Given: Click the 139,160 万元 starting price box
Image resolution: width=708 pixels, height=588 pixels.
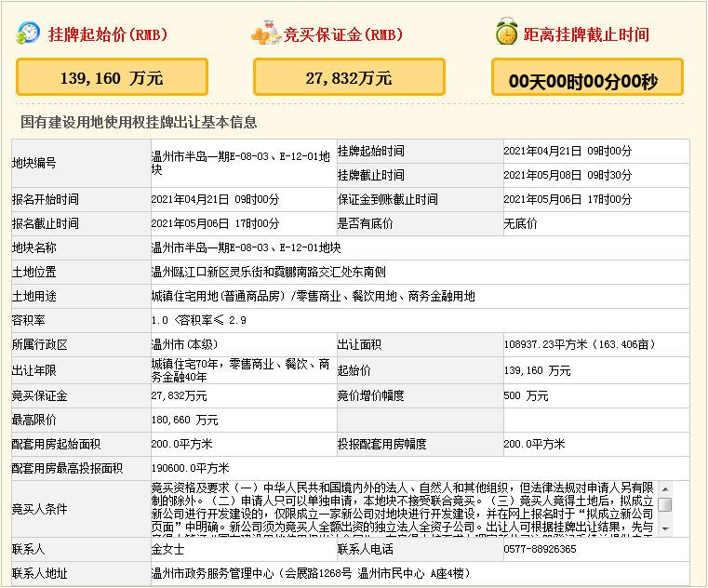Looking at the screenshot, I should tap(112, 77).
